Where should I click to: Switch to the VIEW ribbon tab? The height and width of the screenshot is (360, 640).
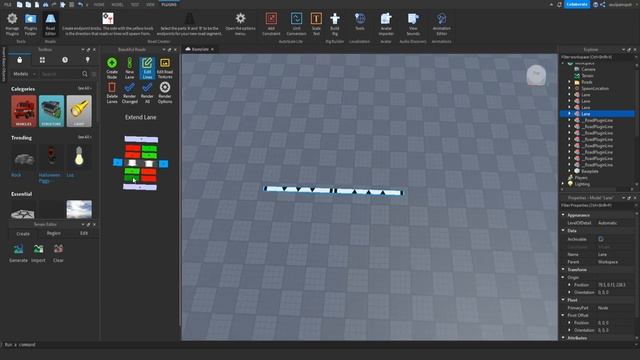(x=150, y=4)
